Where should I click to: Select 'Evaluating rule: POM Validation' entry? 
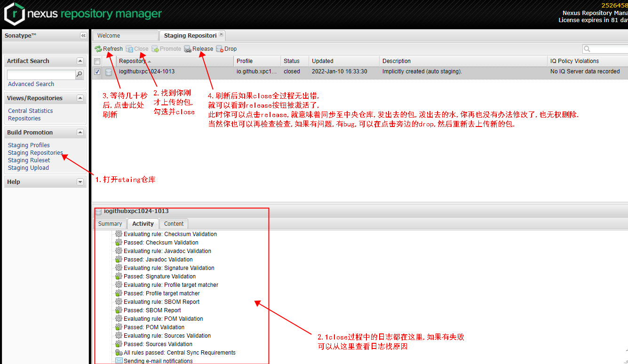coord(163,319)
